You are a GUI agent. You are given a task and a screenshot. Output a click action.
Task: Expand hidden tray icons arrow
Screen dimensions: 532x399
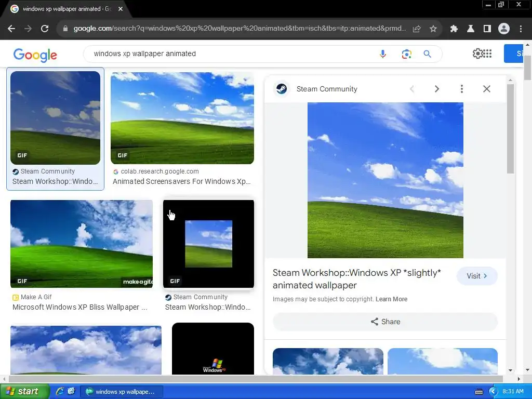point(493,392)
